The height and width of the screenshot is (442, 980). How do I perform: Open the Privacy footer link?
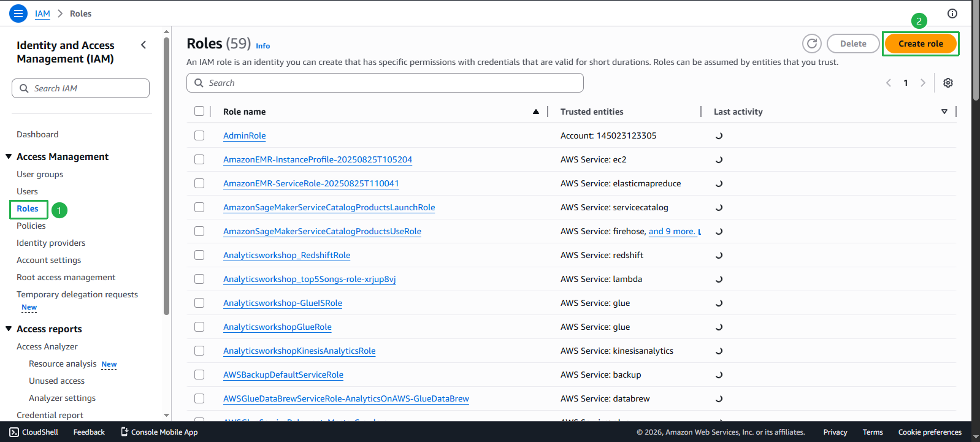[835, 432]
